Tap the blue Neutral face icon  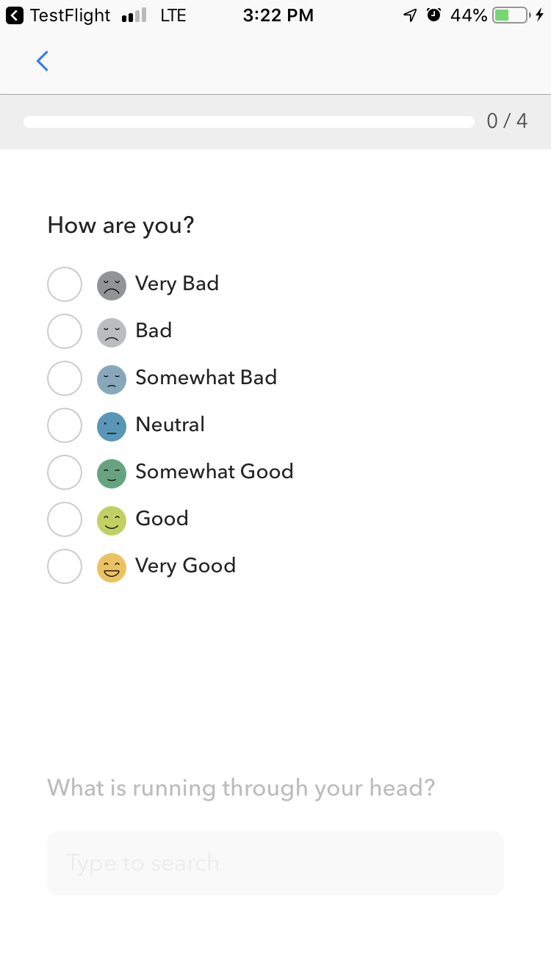coord(112,426)
